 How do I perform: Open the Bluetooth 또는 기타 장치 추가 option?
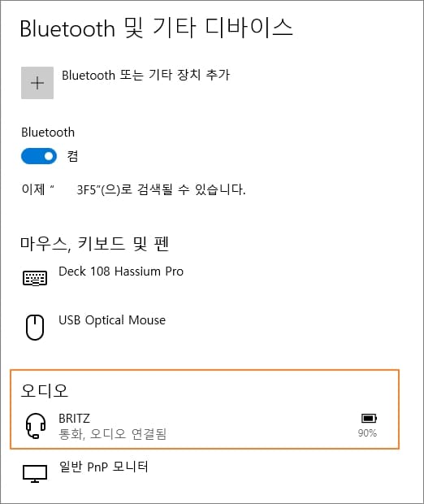tap(146, 76)
